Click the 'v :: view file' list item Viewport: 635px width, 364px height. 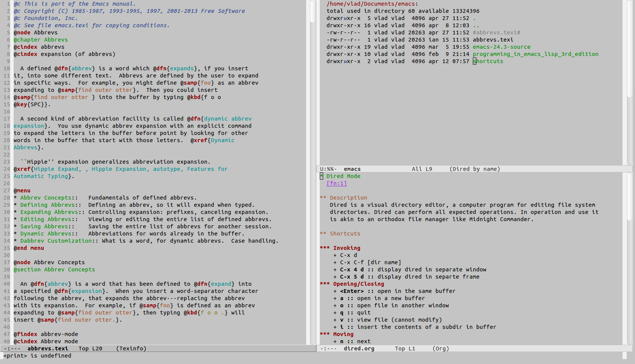tap(387, 320)
